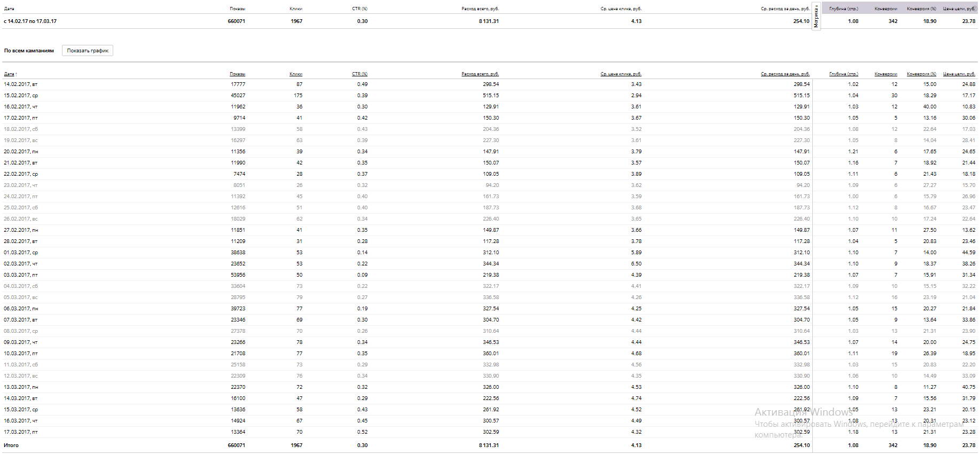Sort by underlined Ср. расход за день header
The height and width of the screenshot is (454, 980).
[x=785, y=74]
